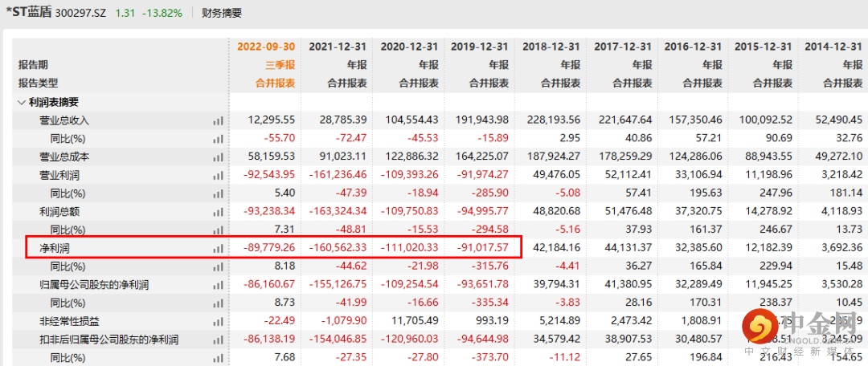The width and height of the screenshot is (868, 366).
Task: Click total cost value 124,286.06
Action: click(x=695, y=157)
